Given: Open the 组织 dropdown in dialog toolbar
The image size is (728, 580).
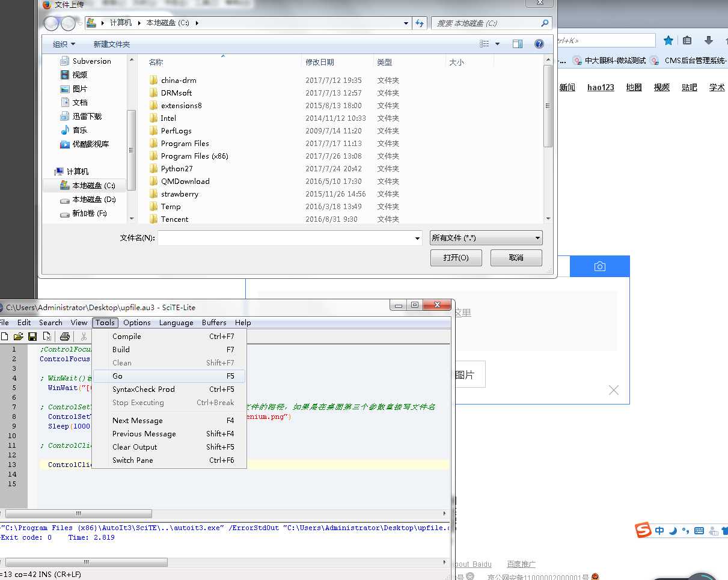Looking at the screenshot, I should (x=64, y=44).
